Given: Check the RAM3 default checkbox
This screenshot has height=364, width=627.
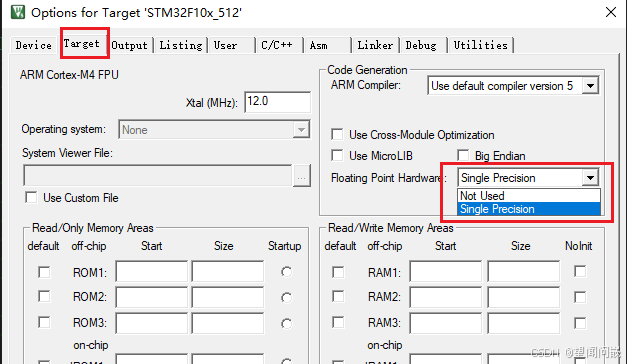Looking at the screenshot, I should tap(338, 322).
